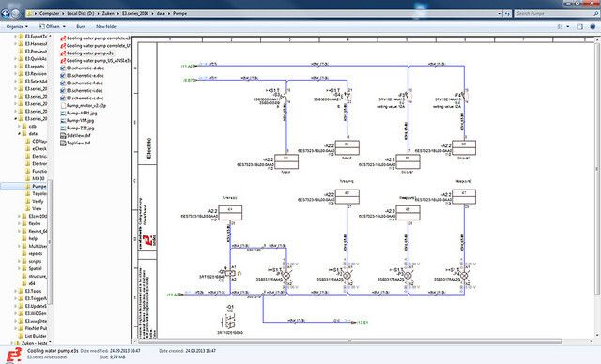Select TopView.dxf file
The height and width of the screenshot is (364, 601).
(x=75, y=144)
